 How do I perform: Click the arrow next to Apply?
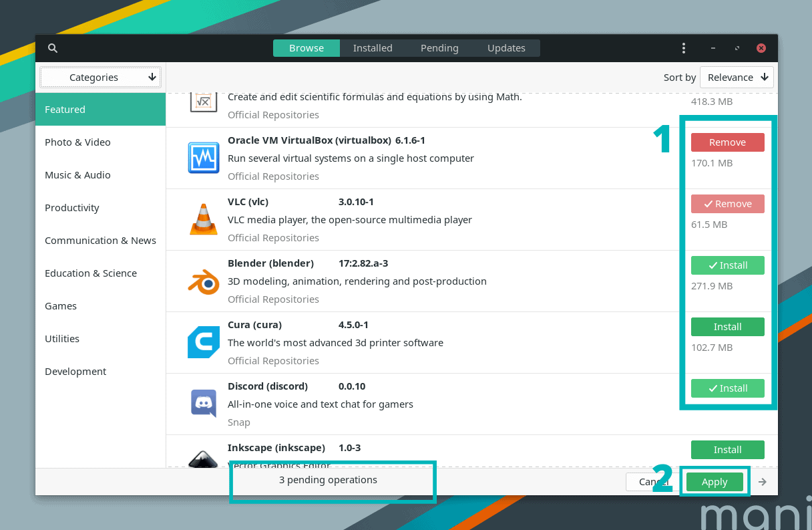(762, 481)
